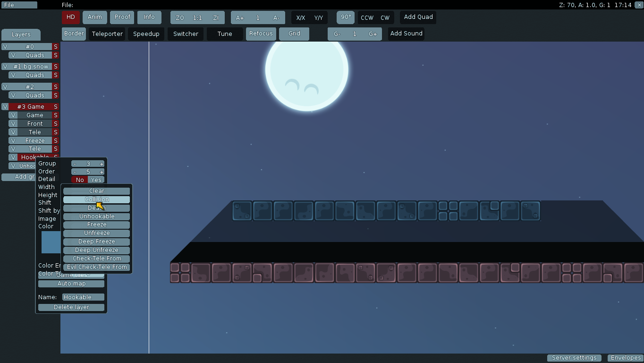
Task: Open the Auto map popup
Action: (x=71, y=284)
